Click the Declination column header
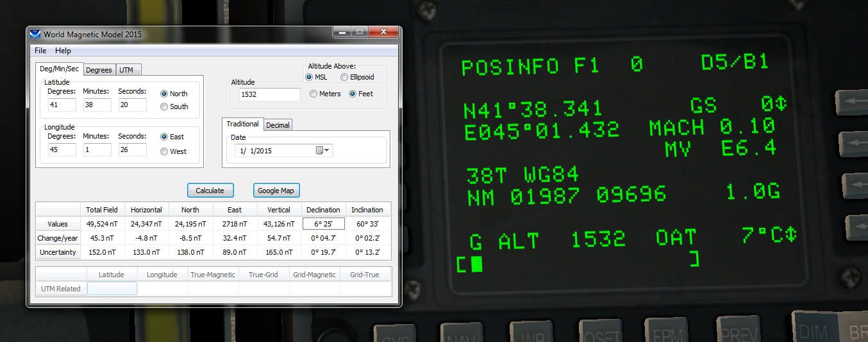Image resolution: width=868 pixels, height=342 pixels. pos(323,210)
